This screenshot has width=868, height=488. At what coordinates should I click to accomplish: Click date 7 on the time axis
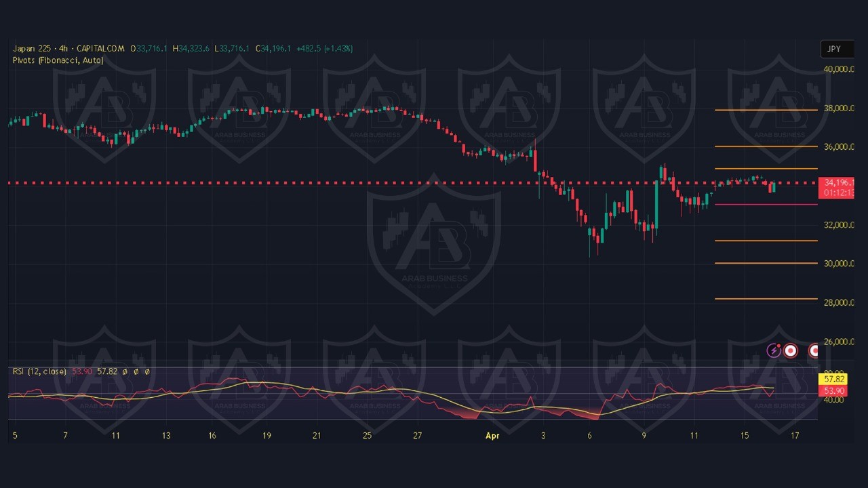click(x=66, y=436)
